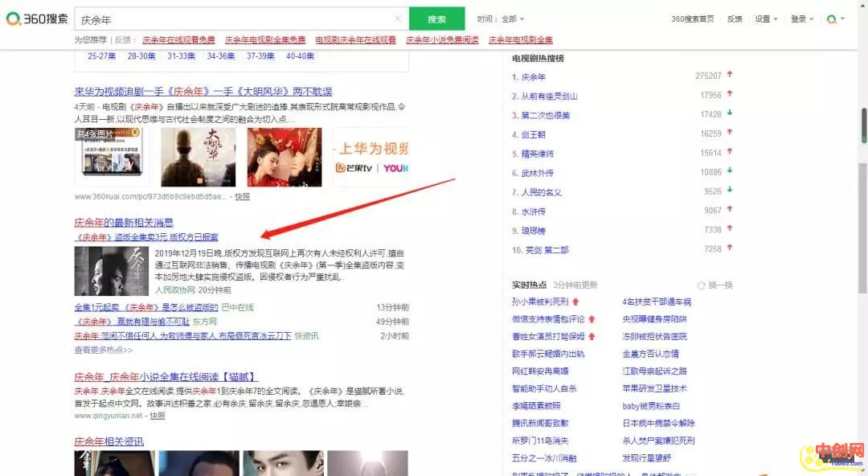
Task: Click the red up arrow beside 孙小果被判死刑
Action: coord(576,302)
